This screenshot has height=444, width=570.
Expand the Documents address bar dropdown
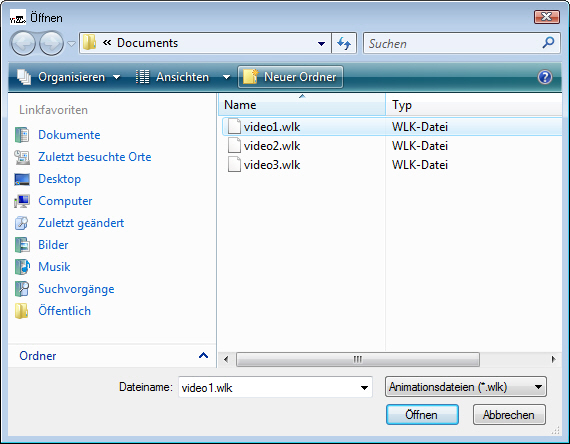321,44
